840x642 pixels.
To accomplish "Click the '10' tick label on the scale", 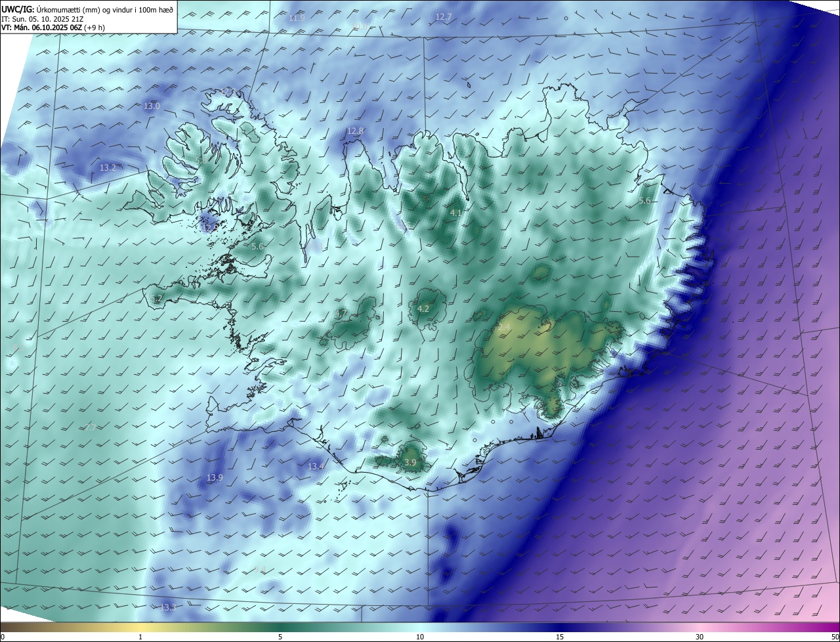I will coord(420,637).
